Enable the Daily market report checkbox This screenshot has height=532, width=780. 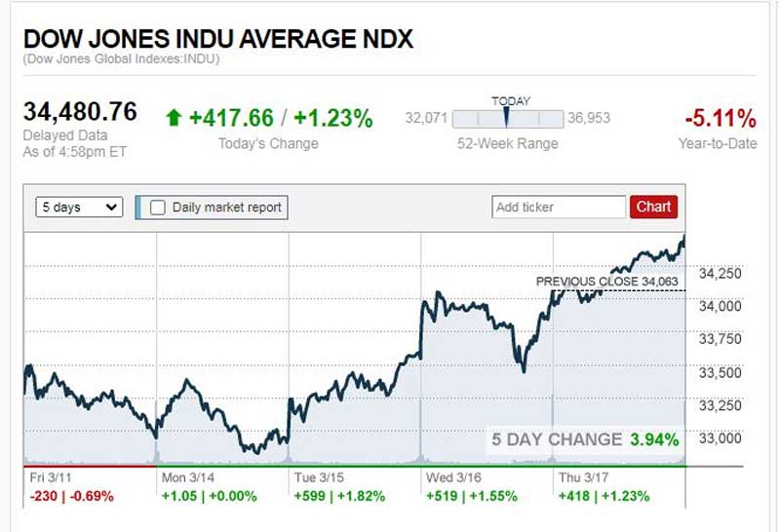(x=158, y=207)
